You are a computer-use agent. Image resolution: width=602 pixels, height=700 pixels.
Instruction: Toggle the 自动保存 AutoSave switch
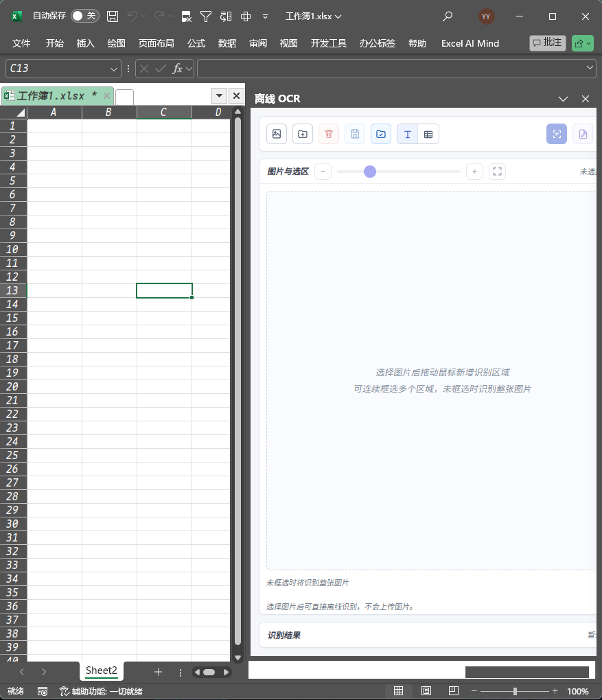(85, 16)
